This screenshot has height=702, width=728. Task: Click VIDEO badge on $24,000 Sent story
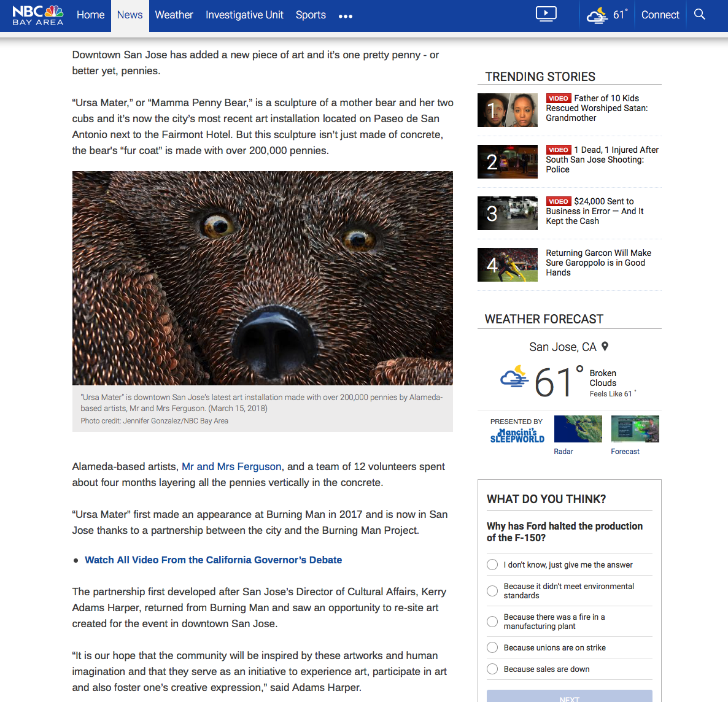559,201
